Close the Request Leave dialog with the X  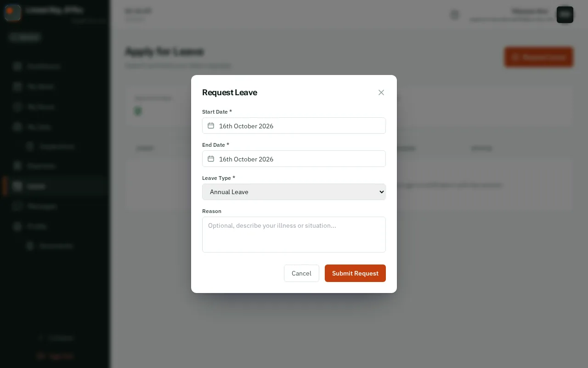381,92
